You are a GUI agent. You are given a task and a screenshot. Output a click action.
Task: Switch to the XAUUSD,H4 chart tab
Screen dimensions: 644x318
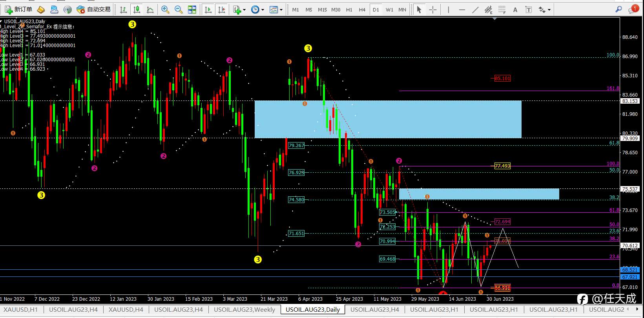click(126, 310)
